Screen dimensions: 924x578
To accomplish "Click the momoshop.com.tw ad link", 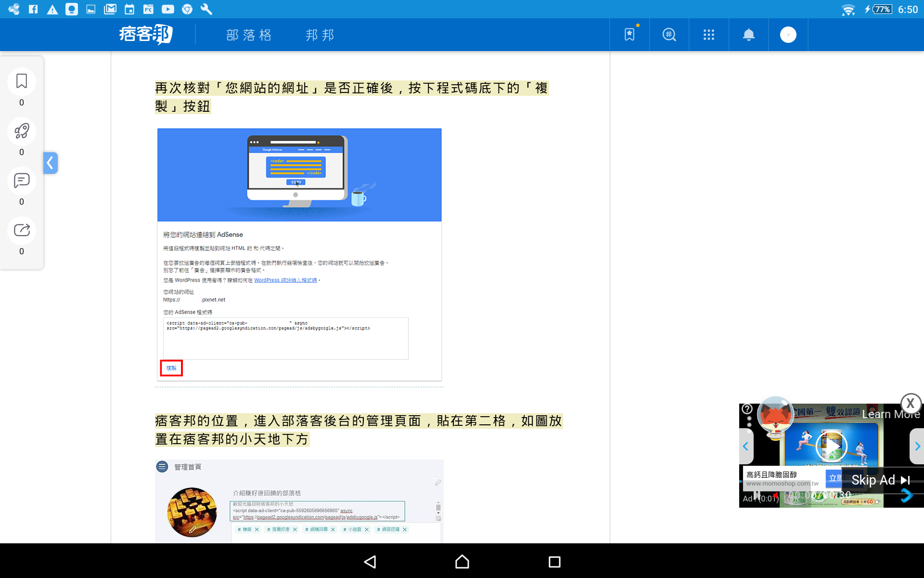I will pos(782,484).
